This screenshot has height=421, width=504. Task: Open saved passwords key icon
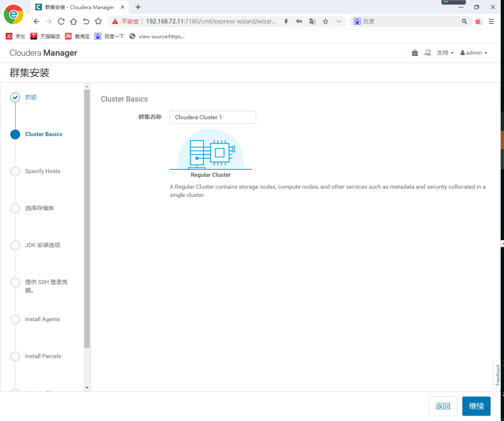[x=299, y=21]
